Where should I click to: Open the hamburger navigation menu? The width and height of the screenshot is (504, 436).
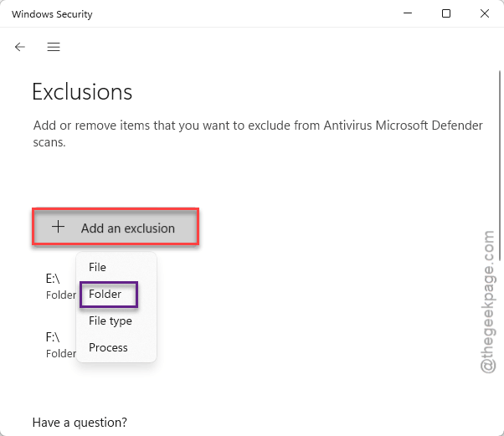[54, 47]
